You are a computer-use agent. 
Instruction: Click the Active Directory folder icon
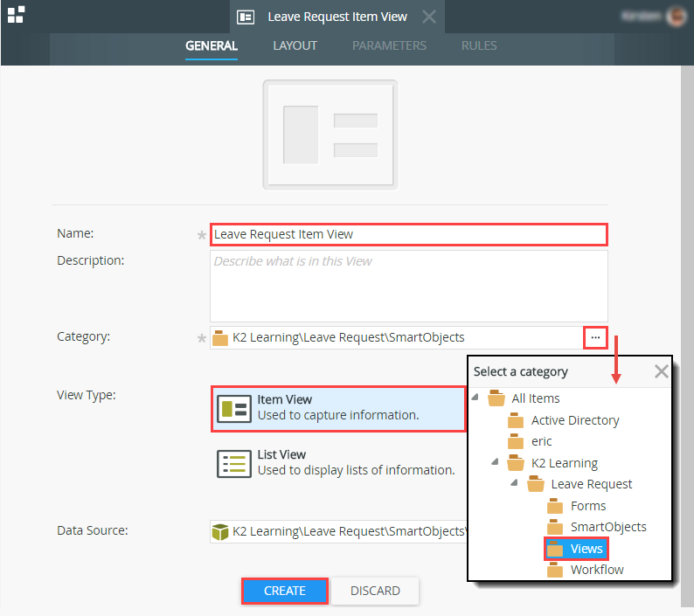pos(516,420)
